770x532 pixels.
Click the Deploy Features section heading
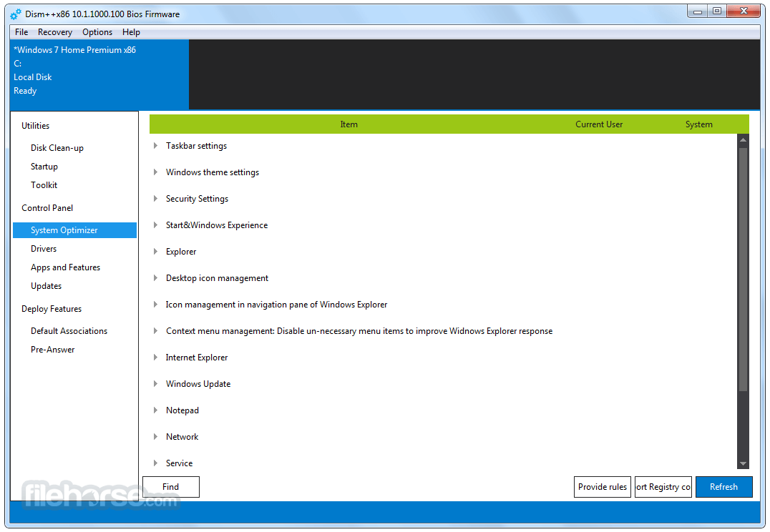pos(52,309)
